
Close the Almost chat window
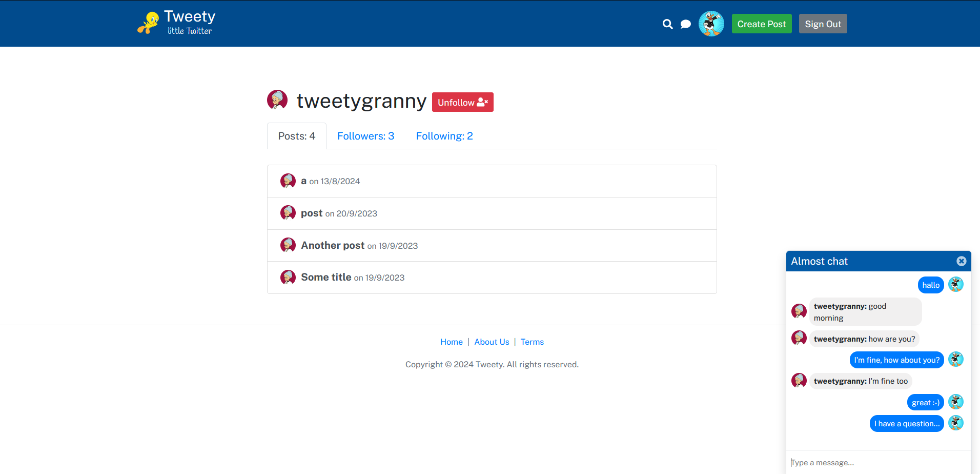[961, 261]
